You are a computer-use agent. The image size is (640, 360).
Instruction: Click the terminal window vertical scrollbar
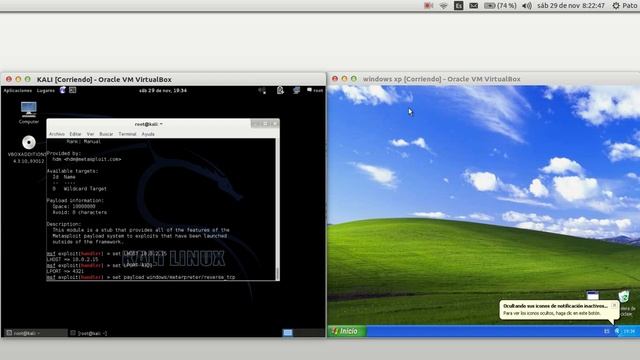coord(278,209)
